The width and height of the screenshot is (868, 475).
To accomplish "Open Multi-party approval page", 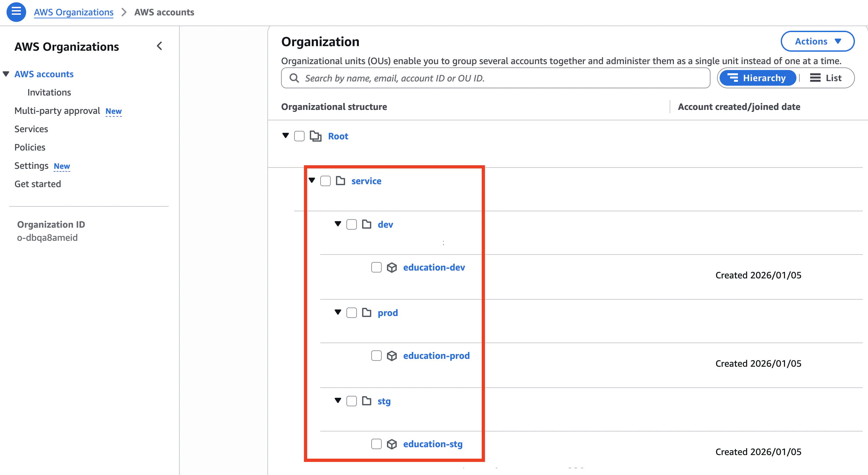I will tap(57, 111).
